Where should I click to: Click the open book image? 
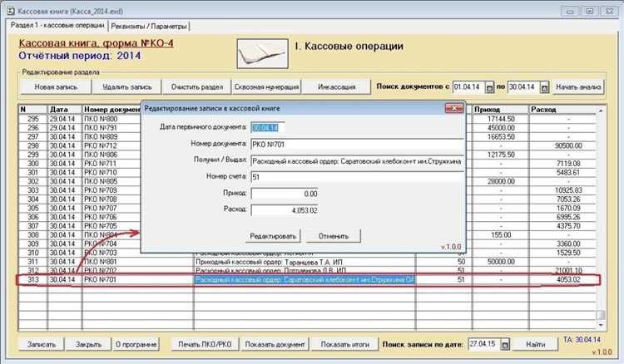pos(263,53)
